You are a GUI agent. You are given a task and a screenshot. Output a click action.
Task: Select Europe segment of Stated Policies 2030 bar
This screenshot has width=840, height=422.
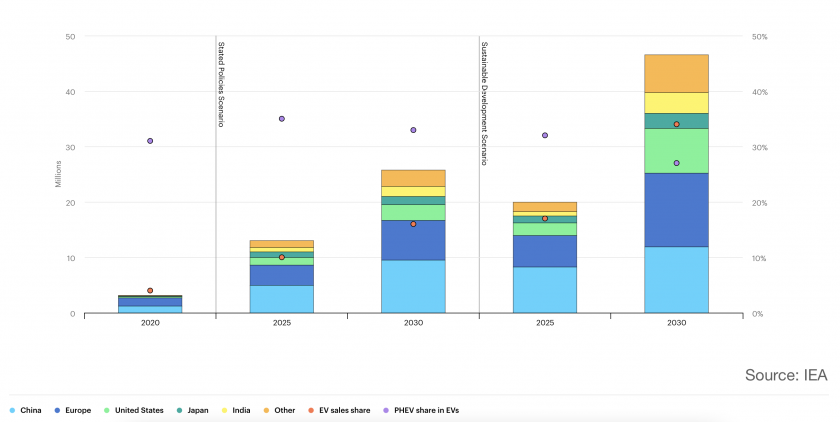pos(413,240)
